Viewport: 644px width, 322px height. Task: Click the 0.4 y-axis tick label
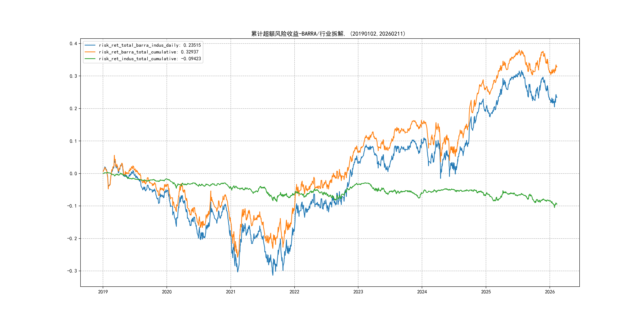73,44
